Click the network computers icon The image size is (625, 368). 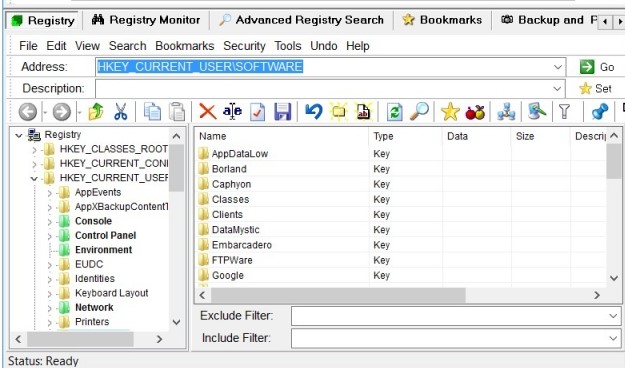click(506, 112)
